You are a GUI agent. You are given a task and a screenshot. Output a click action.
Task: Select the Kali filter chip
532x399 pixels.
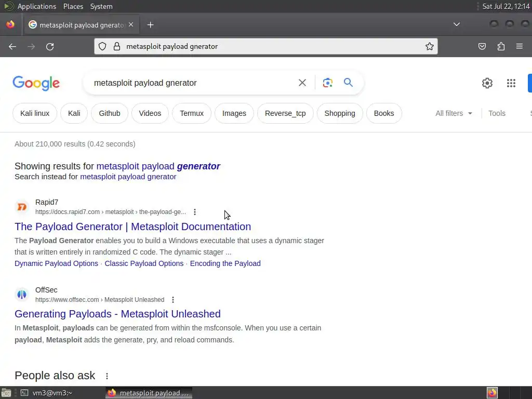coord(74,113)
